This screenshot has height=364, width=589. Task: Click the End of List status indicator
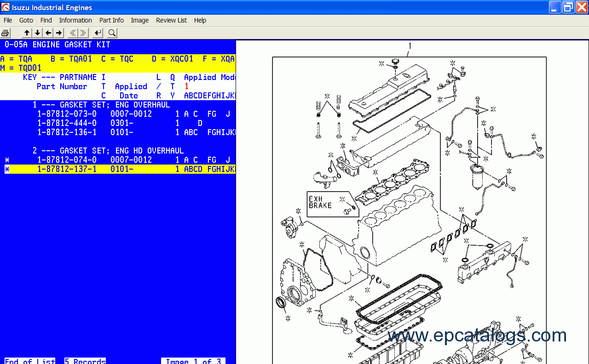30,361
